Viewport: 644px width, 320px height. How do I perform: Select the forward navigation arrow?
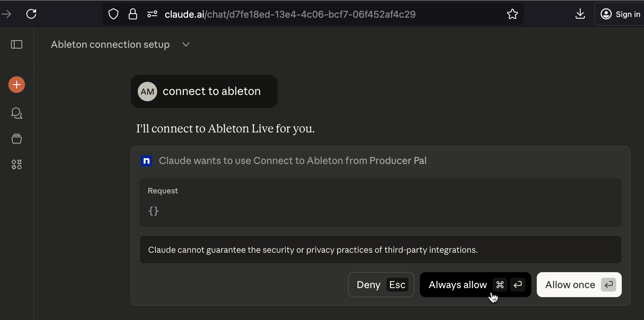coord(7,14)
